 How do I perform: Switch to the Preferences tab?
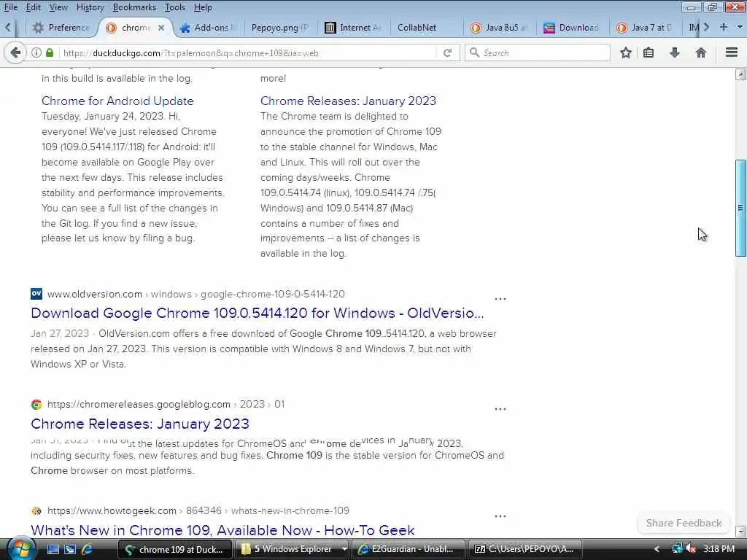[x=61, y=28]
